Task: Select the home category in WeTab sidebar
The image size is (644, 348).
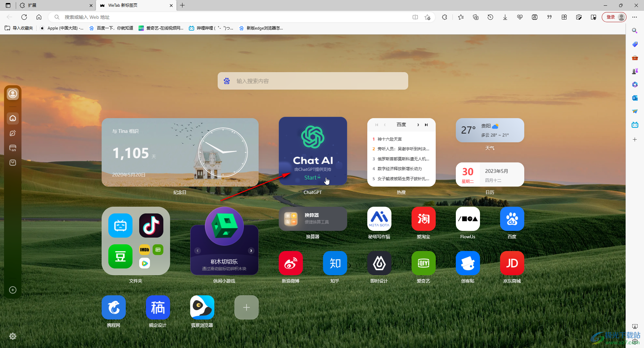Action: click(13, 118)
